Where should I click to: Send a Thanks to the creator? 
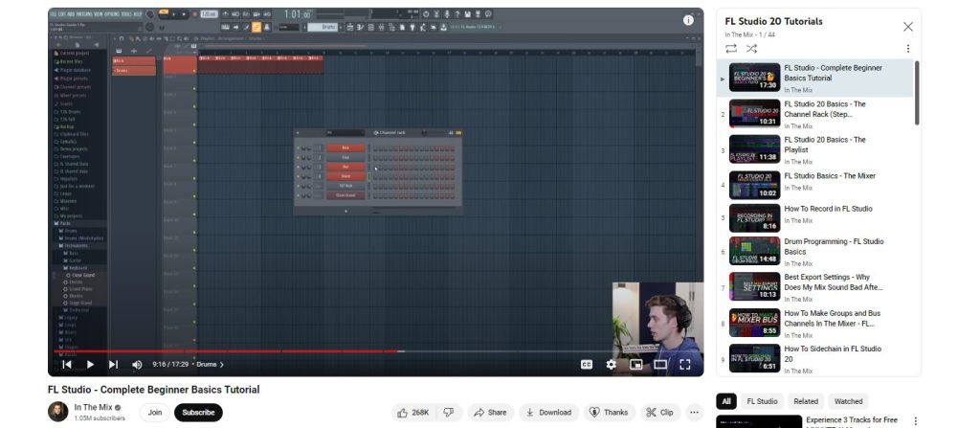(610, 413)
